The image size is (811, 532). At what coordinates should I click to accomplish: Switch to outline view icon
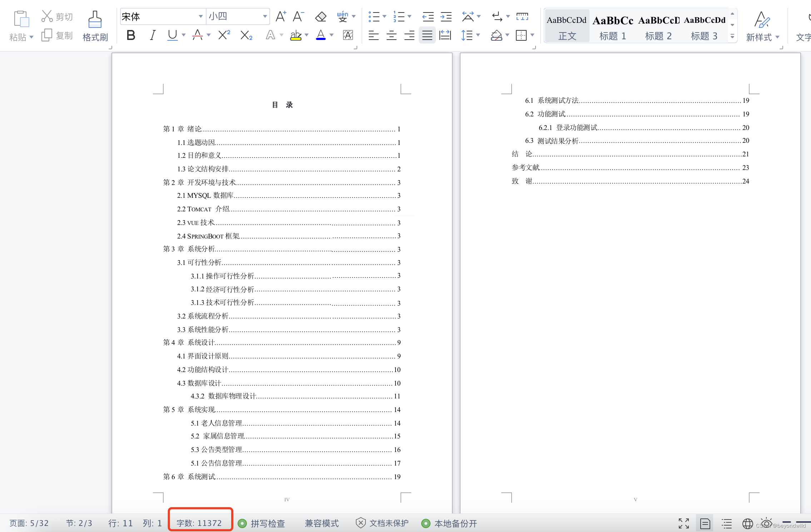pos(726,523)
